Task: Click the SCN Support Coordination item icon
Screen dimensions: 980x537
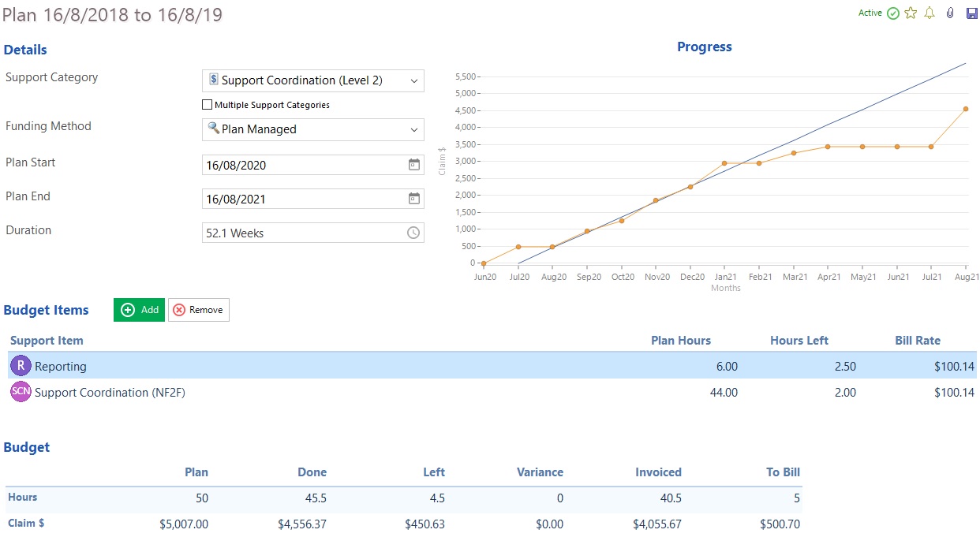Action: [21, 392]
